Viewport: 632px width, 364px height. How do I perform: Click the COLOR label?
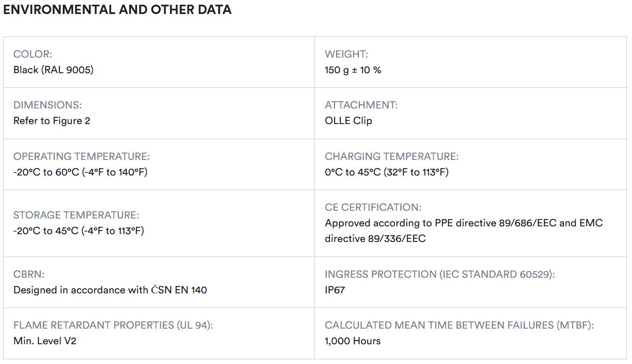[x=33, y=54]
